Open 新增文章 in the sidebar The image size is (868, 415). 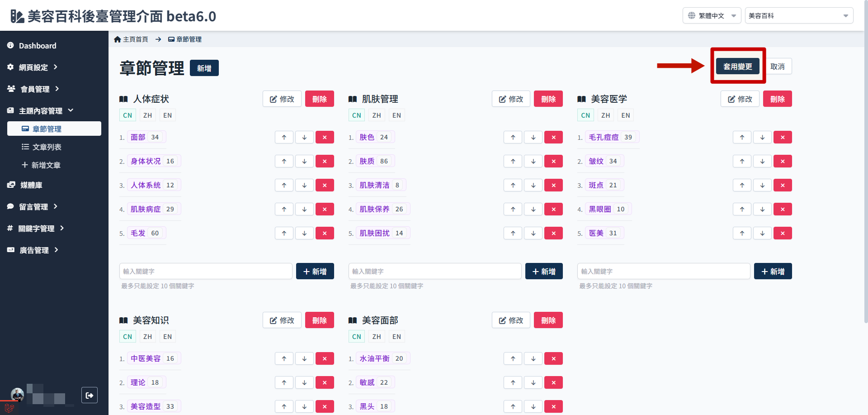pyautogui.click(x=41, y=165)
